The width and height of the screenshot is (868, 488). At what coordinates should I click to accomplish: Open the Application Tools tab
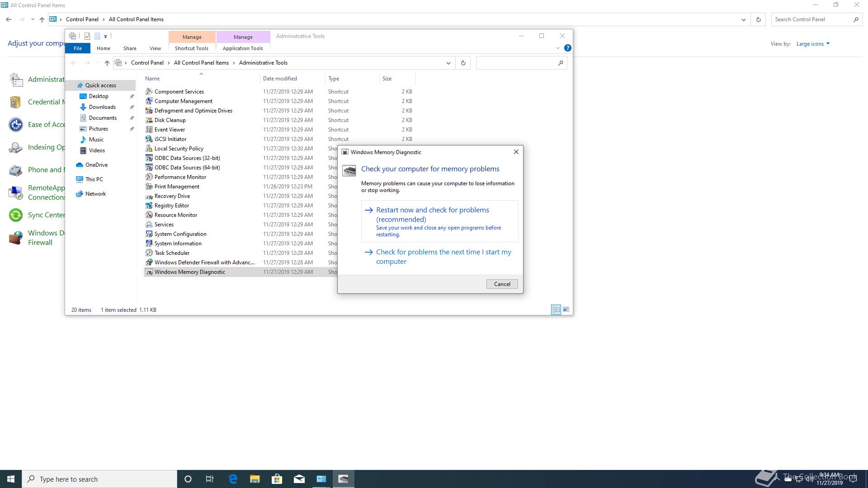coord(243,48)
